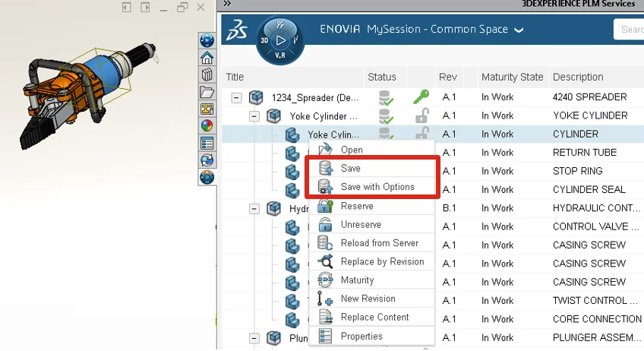Click the 3DS logo in the ENOVIA header
Image resolution: width=644 pixels, height=351 pixels.
click(238, 30)
